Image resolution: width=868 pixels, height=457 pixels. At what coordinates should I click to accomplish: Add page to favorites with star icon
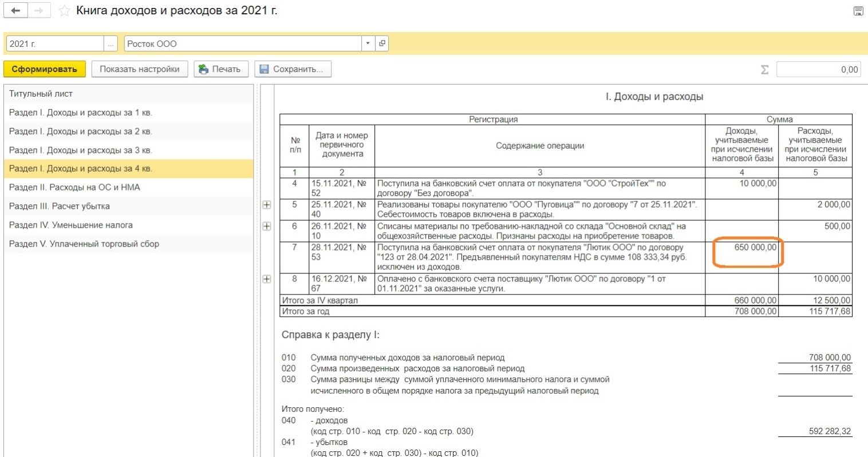point(65,11)
